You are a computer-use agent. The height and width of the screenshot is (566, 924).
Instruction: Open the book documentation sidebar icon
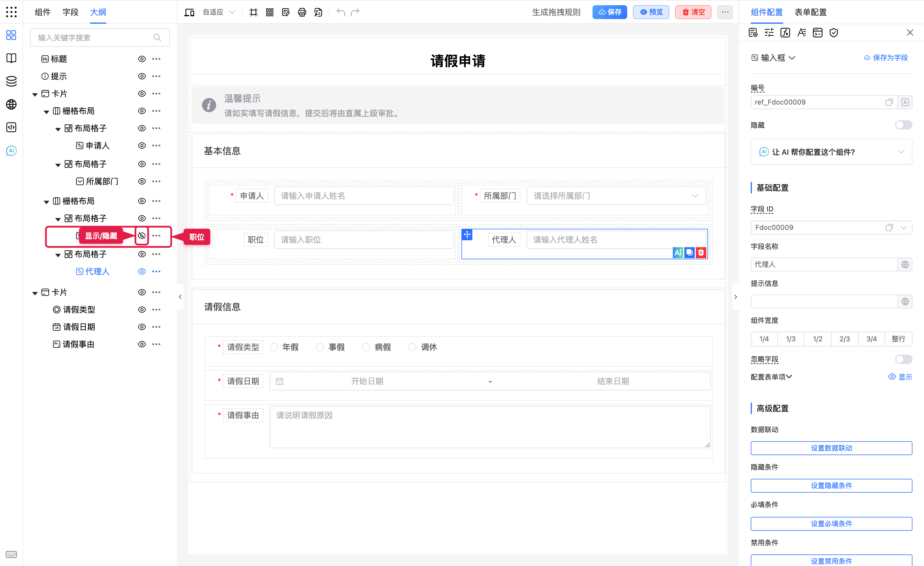(x=11, y=58)
